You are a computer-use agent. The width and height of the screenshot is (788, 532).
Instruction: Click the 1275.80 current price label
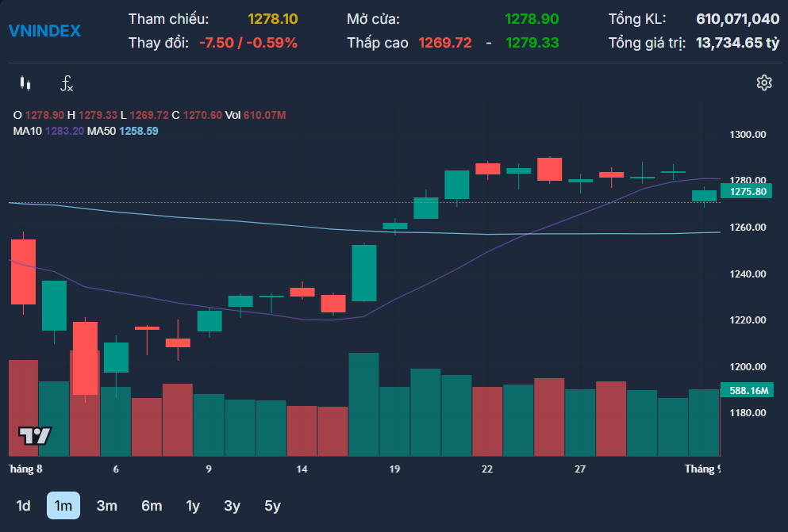746,191
